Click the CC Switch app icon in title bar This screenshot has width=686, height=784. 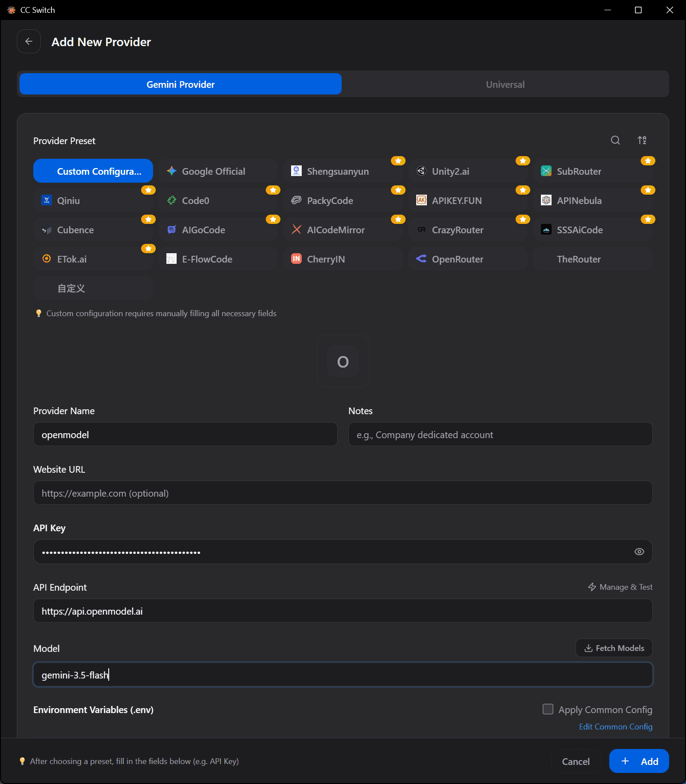(x=11, y=10)
